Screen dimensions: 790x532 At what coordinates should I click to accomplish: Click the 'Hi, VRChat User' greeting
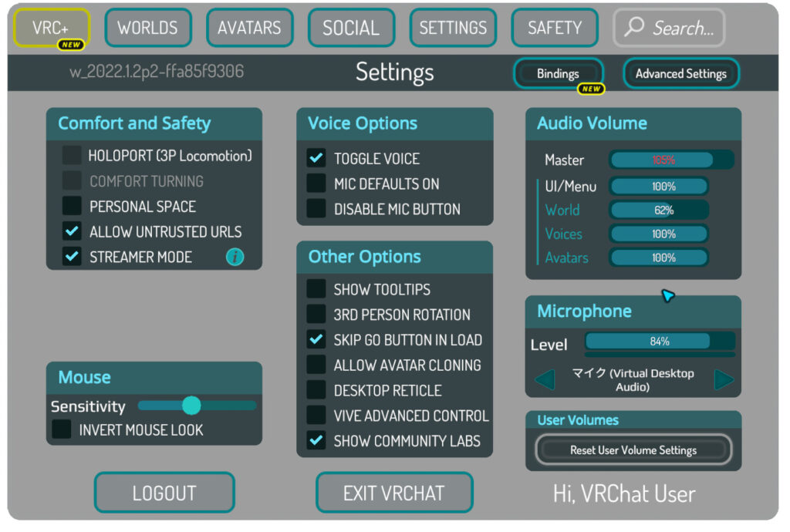pyautogui.click(x=624, y=493)
